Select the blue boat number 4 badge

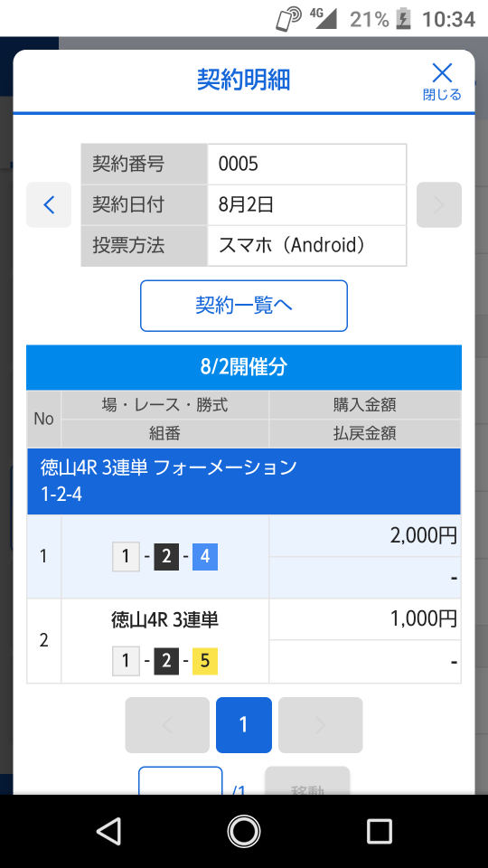point(205,556)
